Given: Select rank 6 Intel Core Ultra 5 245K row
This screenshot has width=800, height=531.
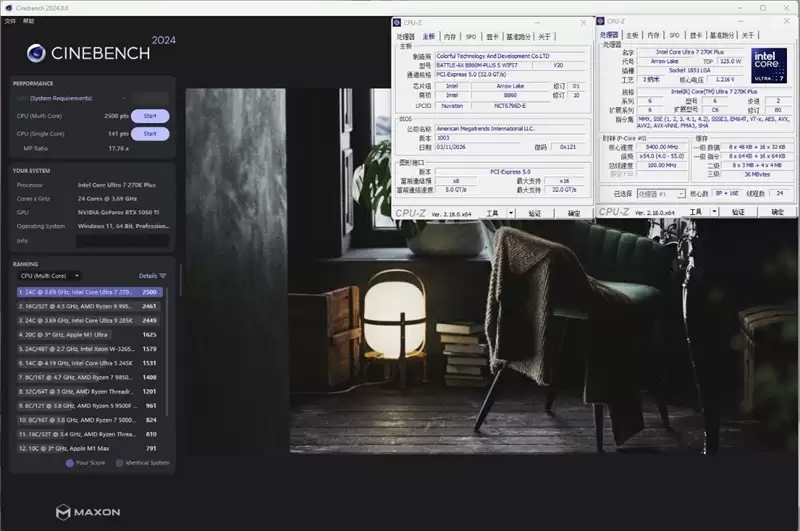Looking at the screenshot, I should pos(90,363).
